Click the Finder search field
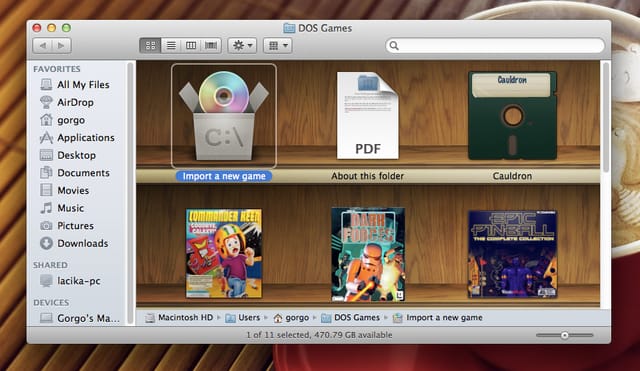 tap(495, 45)
